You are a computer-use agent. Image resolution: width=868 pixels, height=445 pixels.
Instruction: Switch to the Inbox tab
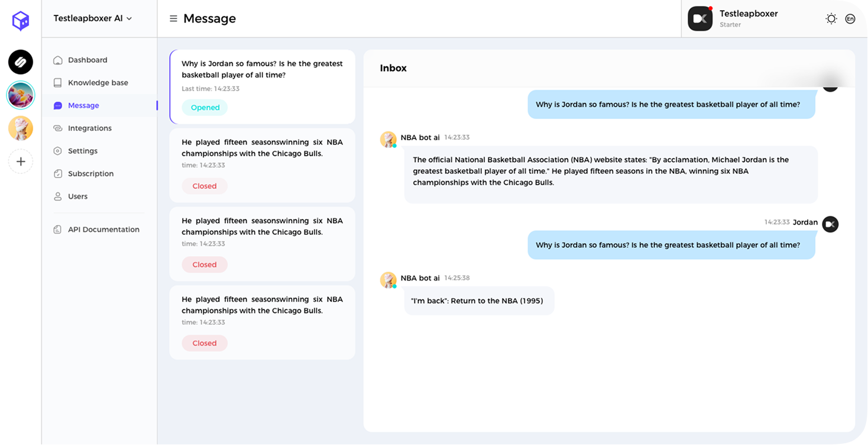[393, 67]
